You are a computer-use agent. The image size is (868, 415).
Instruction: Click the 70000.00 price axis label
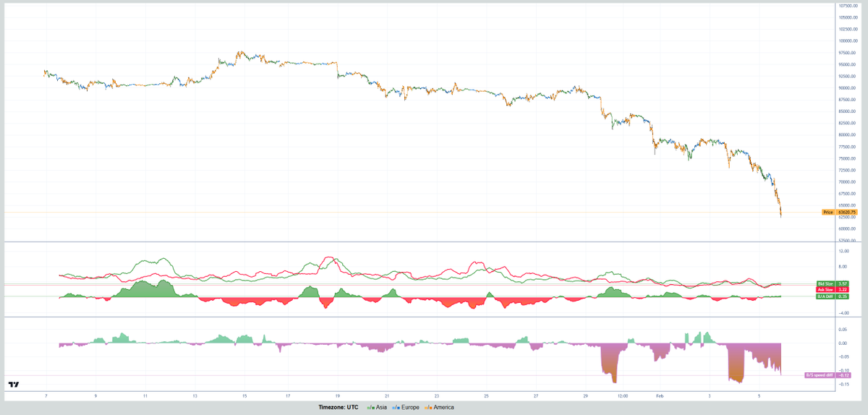846,181
